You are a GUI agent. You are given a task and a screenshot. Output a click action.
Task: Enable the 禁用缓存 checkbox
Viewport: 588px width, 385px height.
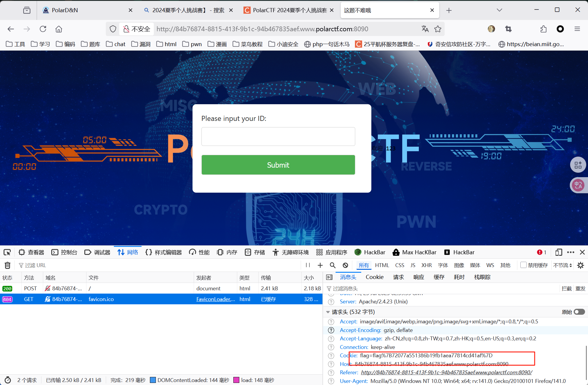[x=523, y=265]
